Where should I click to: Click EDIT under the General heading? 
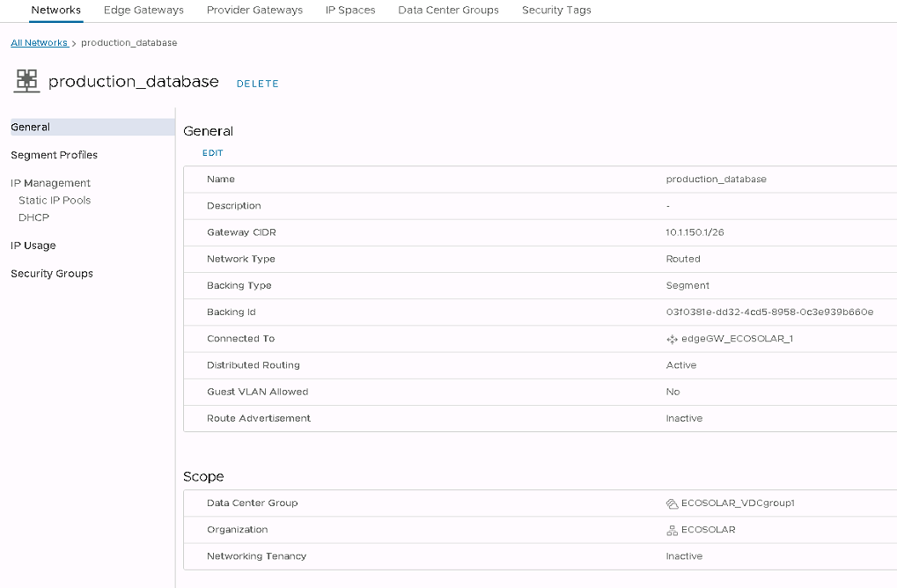[x=213, y=153]
